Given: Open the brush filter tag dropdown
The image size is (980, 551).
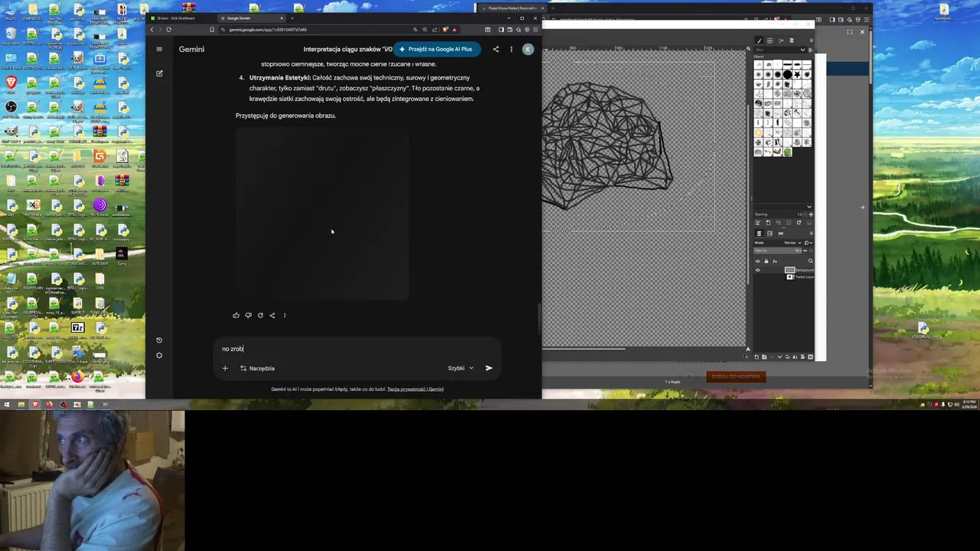Looking at the screenshot, I should click(x=802, y=50).
